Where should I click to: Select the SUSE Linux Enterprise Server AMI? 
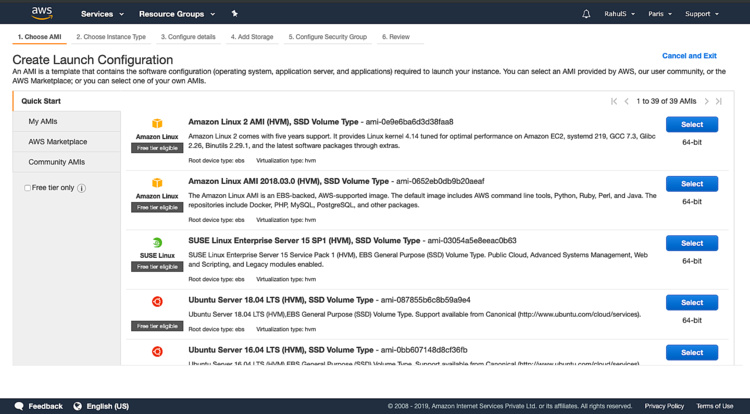(691, 243)
